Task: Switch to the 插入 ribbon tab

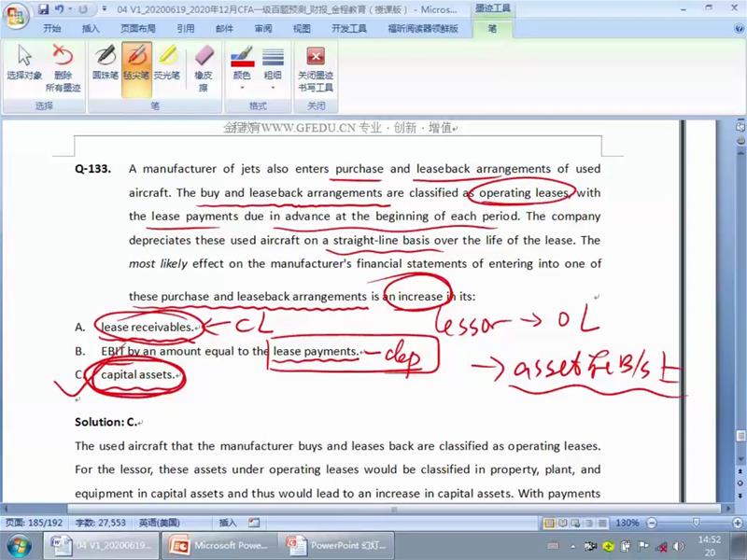Action: (91, 29)
